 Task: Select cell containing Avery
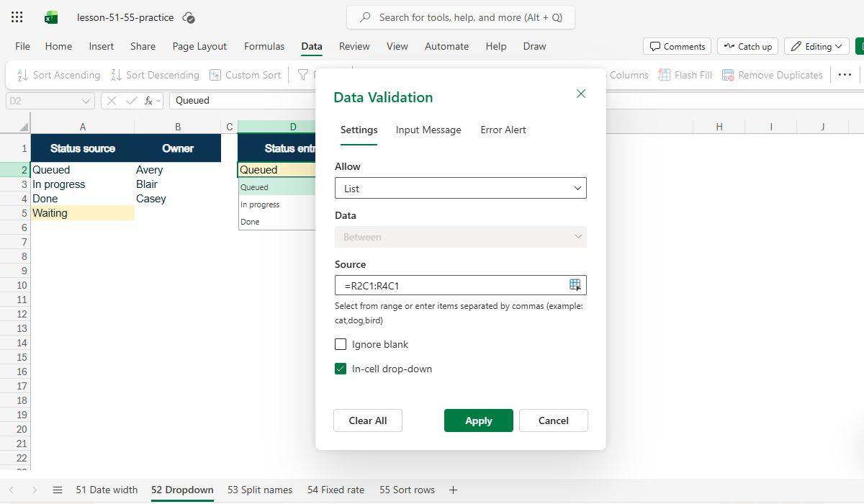(178, 170)
